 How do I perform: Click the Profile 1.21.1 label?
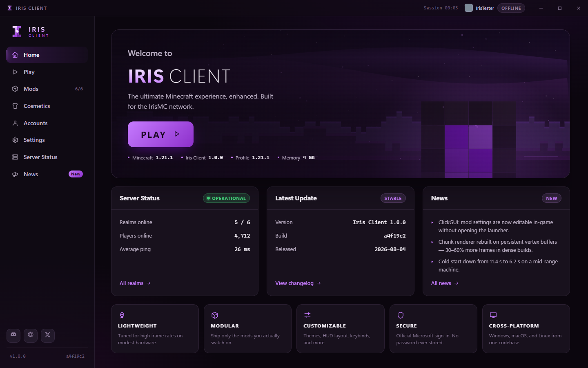[x=250, y=157]
